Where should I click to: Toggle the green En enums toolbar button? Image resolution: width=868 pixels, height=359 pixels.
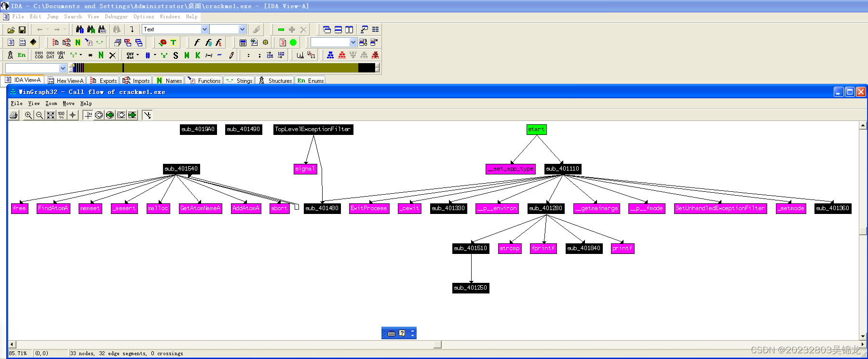coord(22,55)
